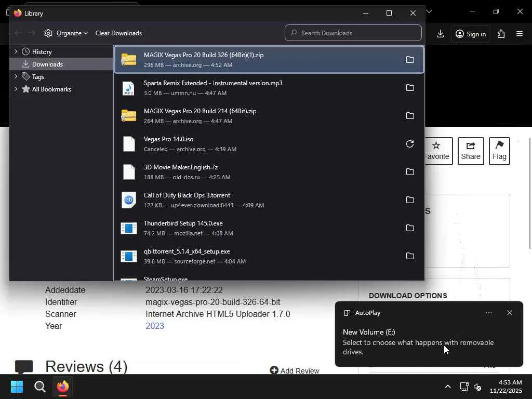Image resolution: width=532 pixels, height=399 pixels.
Task: Click the network status tray icon
Action: click(x=464, y=387)
